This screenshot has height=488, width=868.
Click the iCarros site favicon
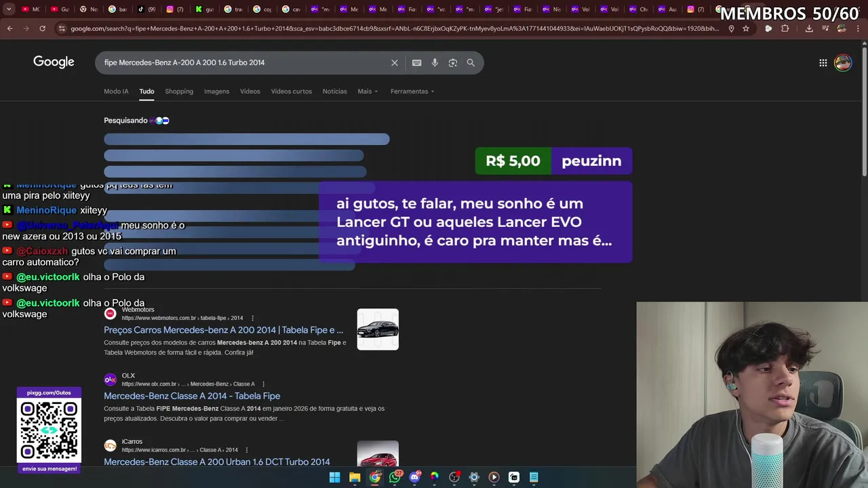110,445
